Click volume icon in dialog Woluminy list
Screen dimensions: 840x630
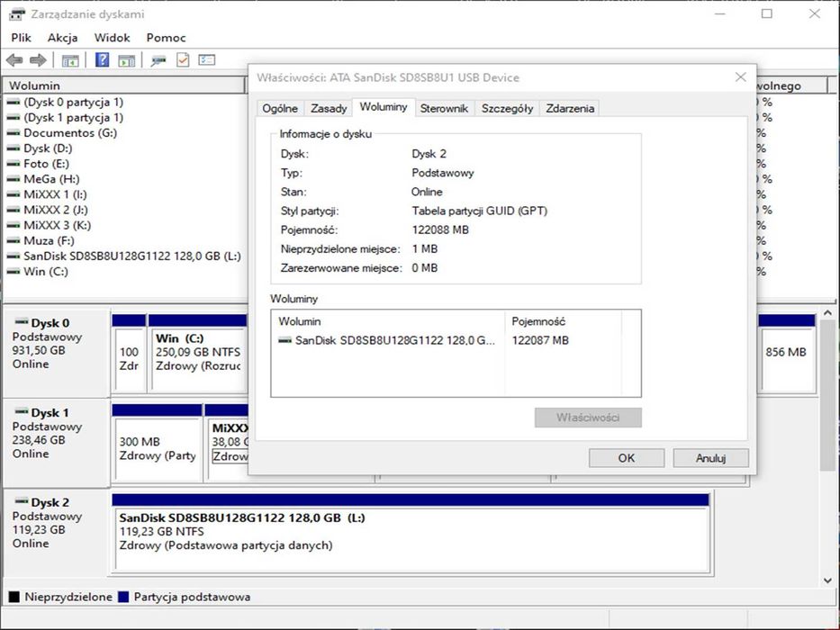(x=285, y=340)
